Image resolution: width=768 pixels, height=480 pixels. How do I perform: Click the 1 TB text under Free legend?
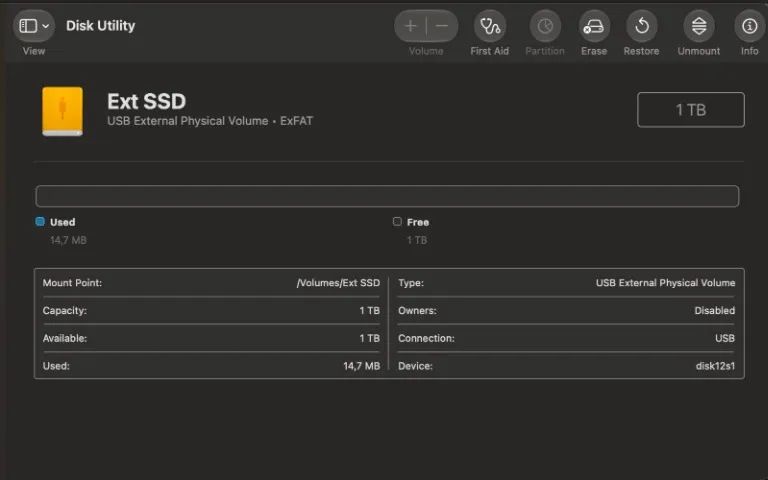click(417, 240)
